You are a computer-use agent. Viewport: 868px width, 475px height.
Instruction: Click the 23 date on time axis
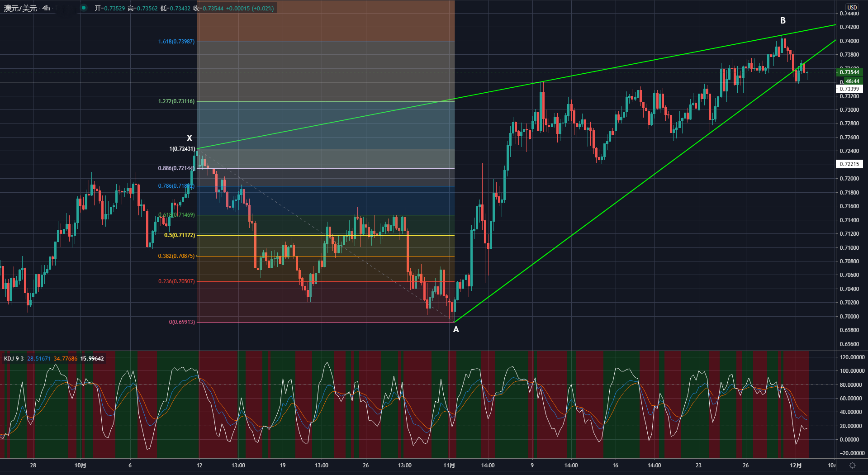(x=698, y=465)
